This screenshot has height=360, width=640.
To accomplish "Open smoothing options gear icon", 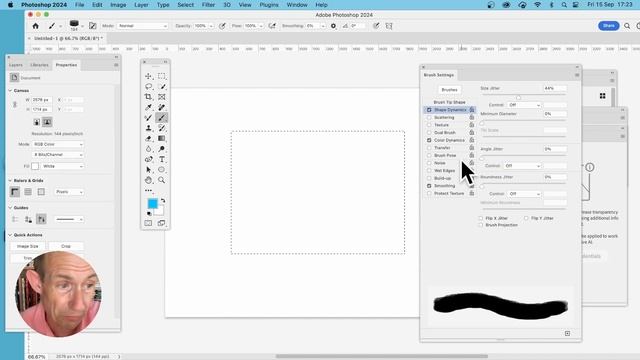I will [x=333, y=26].
